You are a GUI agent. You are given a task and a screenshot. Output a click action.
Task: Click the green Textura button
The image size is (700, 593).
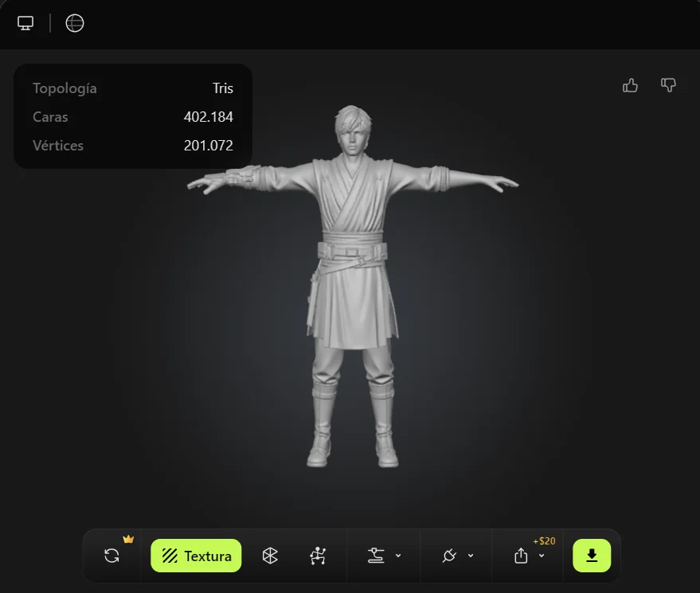coord(196,556)
